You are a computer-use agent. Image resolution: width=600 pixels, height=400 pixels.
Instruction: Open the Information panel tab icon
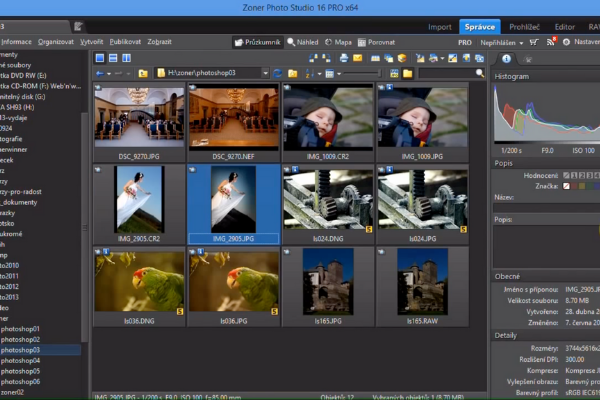[506, 59]
